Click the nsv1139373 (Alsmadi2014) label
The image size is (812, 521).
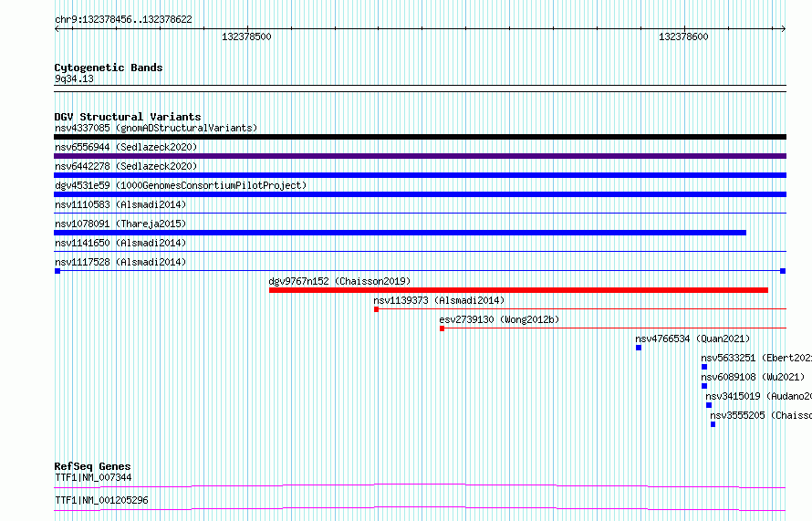pyautogui.click(x=439, y=300)
